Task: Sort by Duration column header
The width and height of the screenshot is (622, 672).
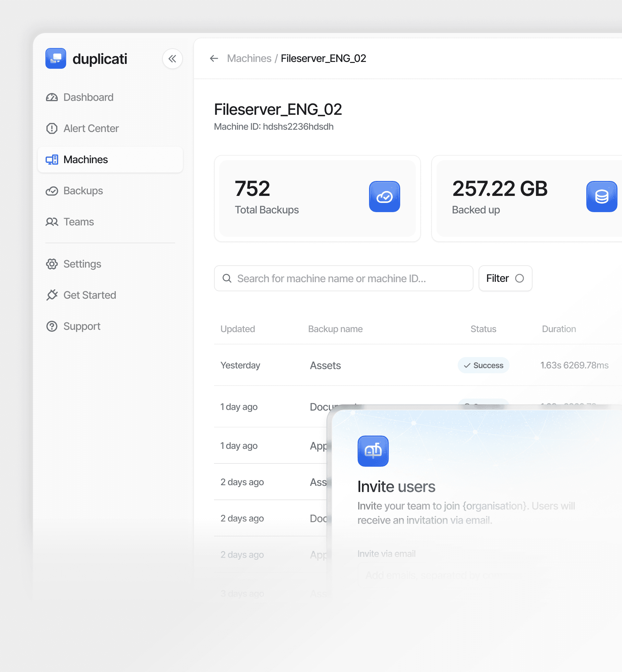Action: click(559, 329)
